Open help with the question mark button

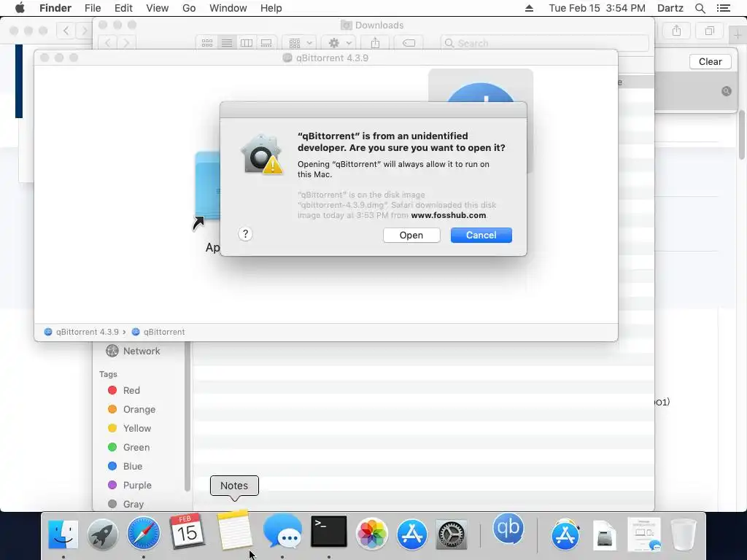click(x=245, y=234)
